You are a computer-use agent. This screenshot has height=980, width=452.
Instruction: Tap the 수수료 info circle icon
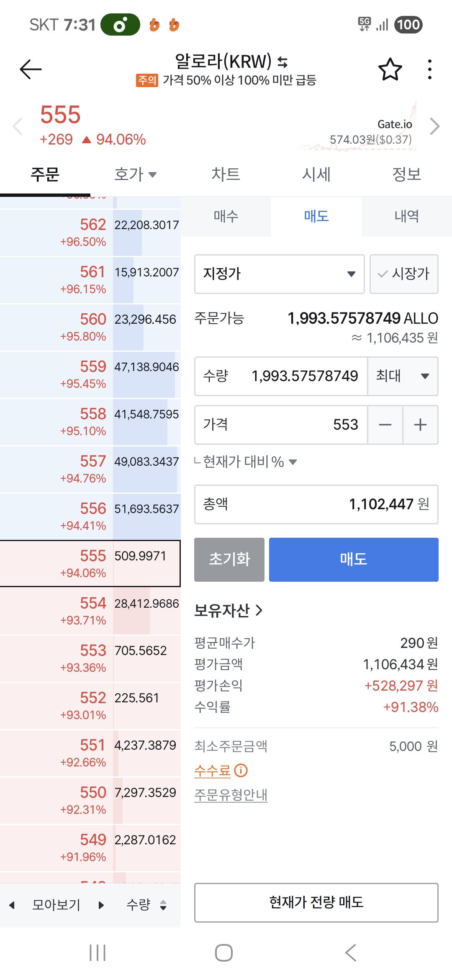pyautogui.click(x=241, y=770)
